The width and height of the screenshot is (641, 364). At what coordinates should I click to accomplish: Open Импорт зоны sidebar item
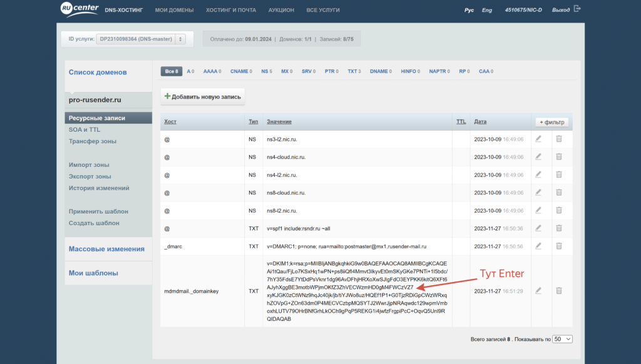tap(89, 164)
